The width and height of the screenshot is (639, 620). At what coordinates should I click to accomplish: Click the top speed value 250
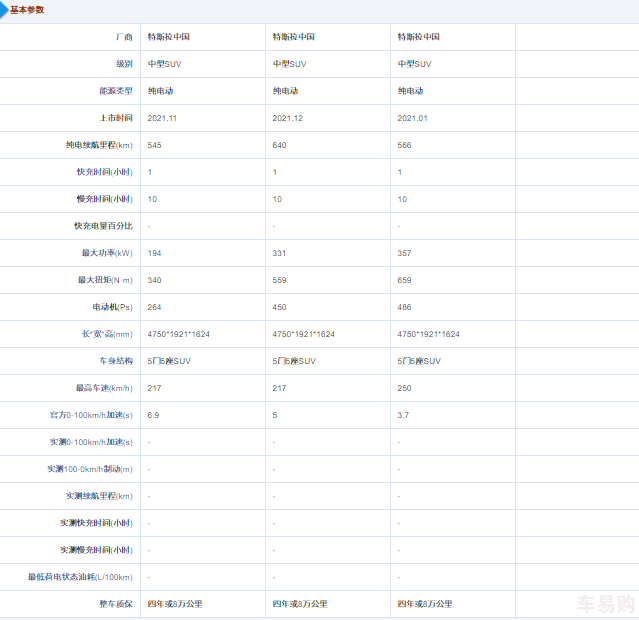404,388
